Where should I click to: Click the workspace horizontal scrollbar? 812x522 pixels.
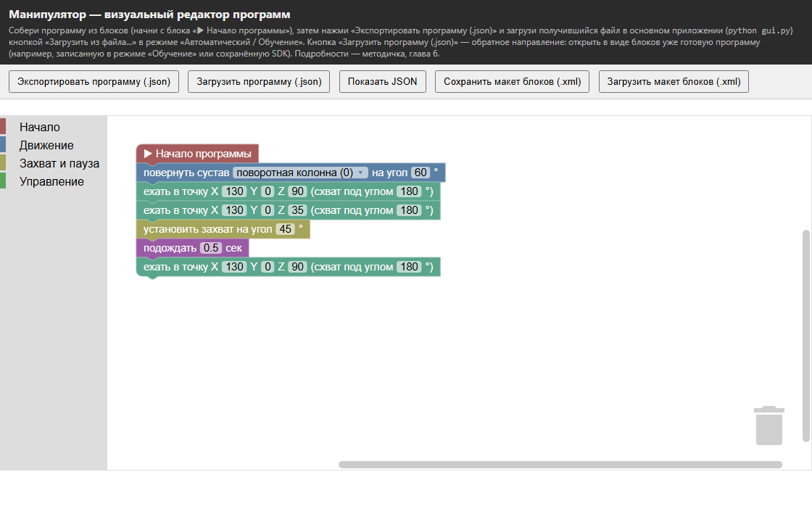coord(560,465)
